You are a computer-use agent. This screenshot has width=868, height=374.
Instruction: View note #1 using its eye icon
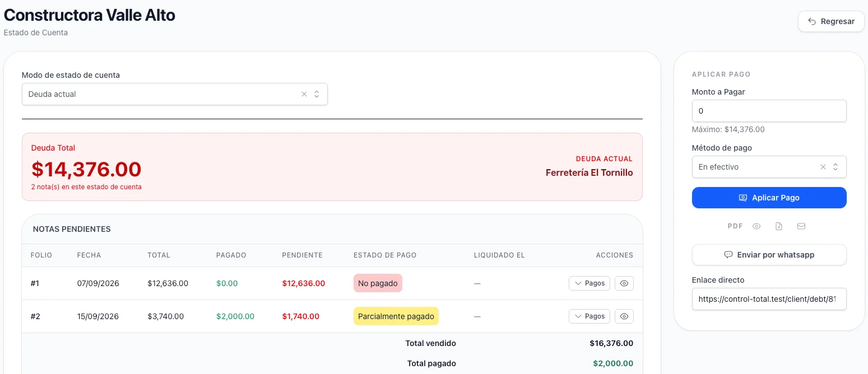click(x=624, y=283)
